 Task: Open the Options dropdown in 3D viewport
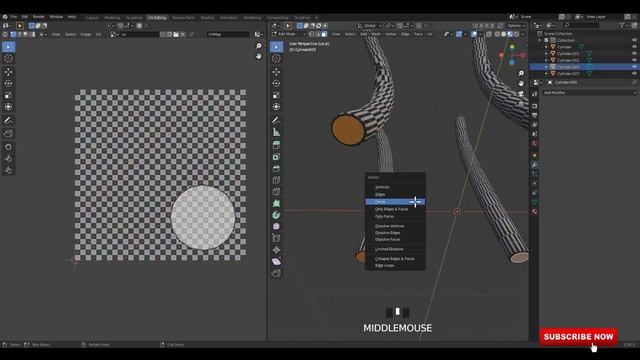click(x=516, y=26)
